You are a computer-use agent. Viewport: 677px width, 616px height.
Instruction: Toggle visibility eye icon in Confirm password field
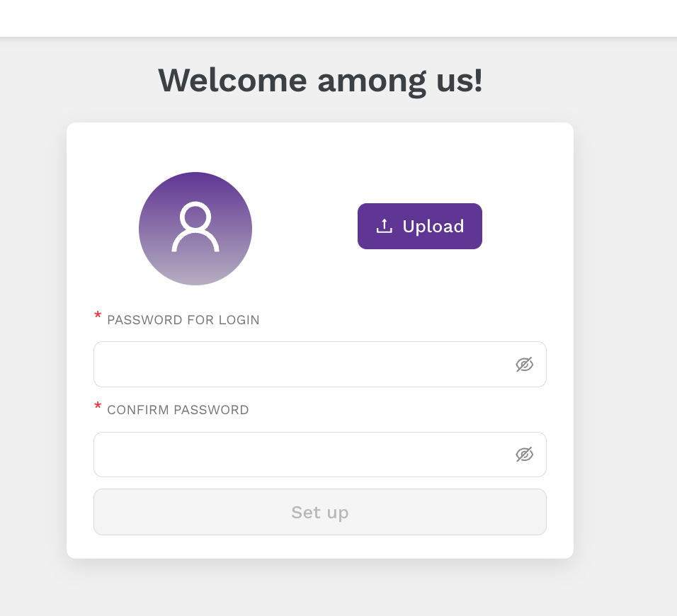pyautogui.click(x=524, y=455)
